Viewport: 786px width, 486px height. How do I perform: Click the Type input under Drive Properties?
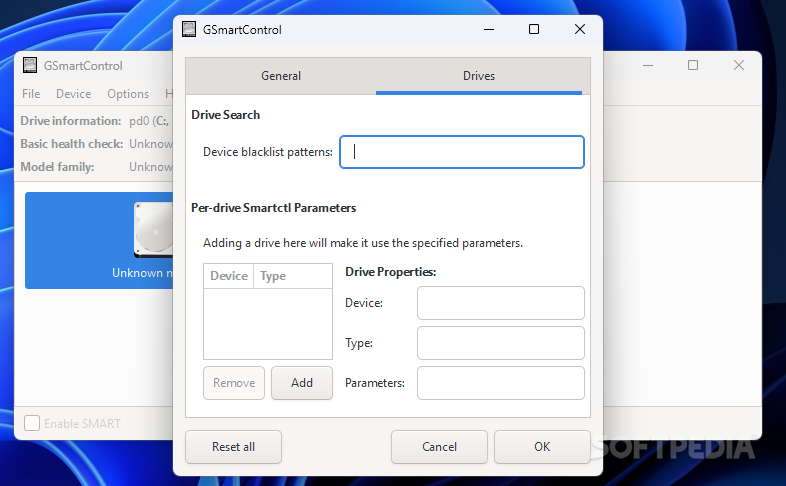[500, 343]
